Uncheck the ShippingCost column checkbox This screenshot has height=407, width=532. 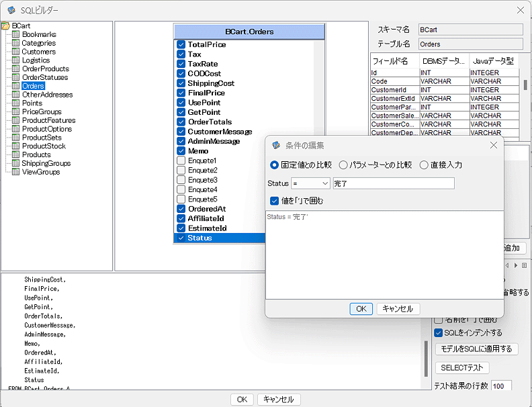coord(181,83)
